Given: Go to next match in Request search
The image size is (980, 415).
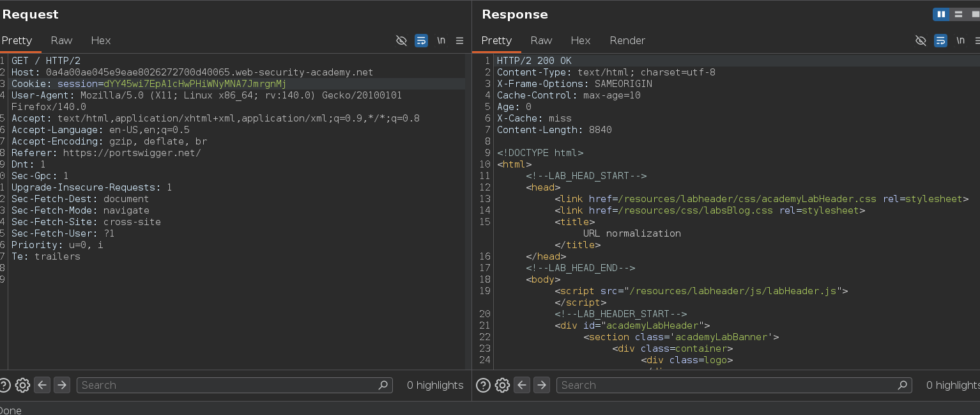Looking at the screenshot, I should click(61, 385).
